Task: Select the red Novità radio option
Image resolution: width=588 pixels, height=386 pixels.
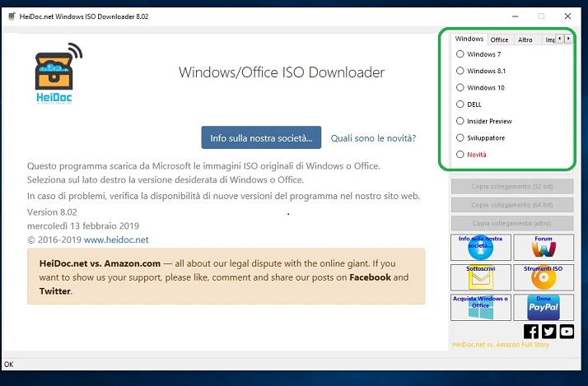Action: (460, 155)
